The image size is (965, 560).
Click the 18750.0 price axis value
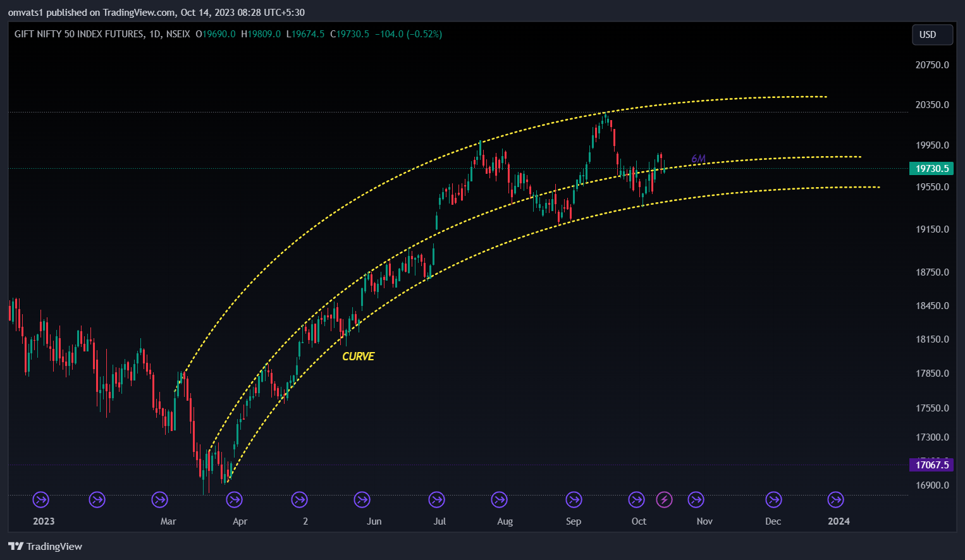pyautogui.click(x=932, y=272)
